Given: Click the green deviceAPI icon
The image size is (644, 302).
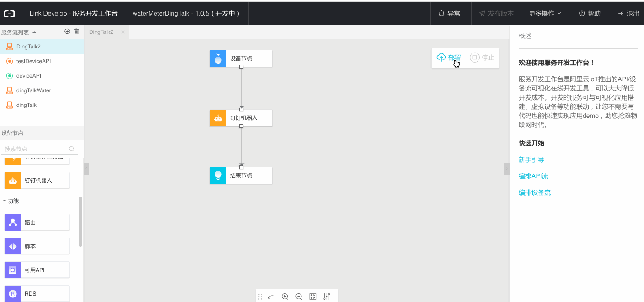Looking at the screenshot, I should pos(9,76).
